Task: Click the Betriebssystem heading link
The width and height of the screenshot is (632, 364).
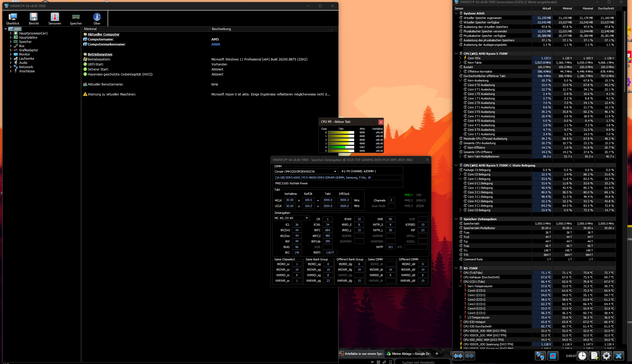Action: (x=100, y=54)
